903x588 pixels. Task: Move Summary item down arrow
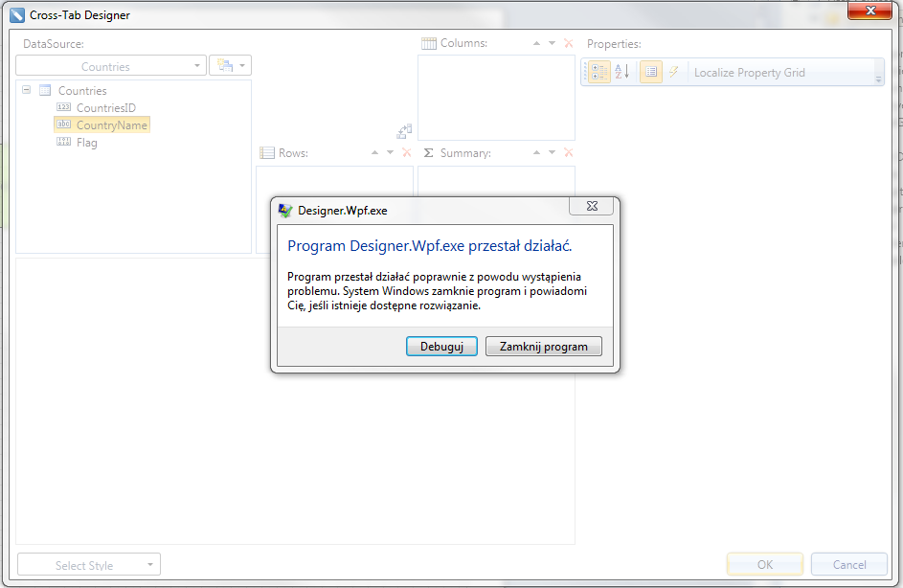pyautogui.click(x=552, y=152)
